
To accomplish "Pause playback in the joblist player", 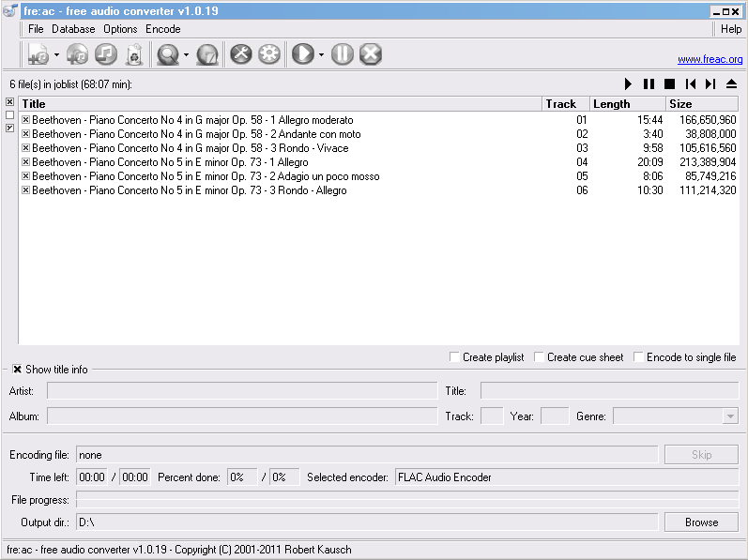I will click(649, 84).
